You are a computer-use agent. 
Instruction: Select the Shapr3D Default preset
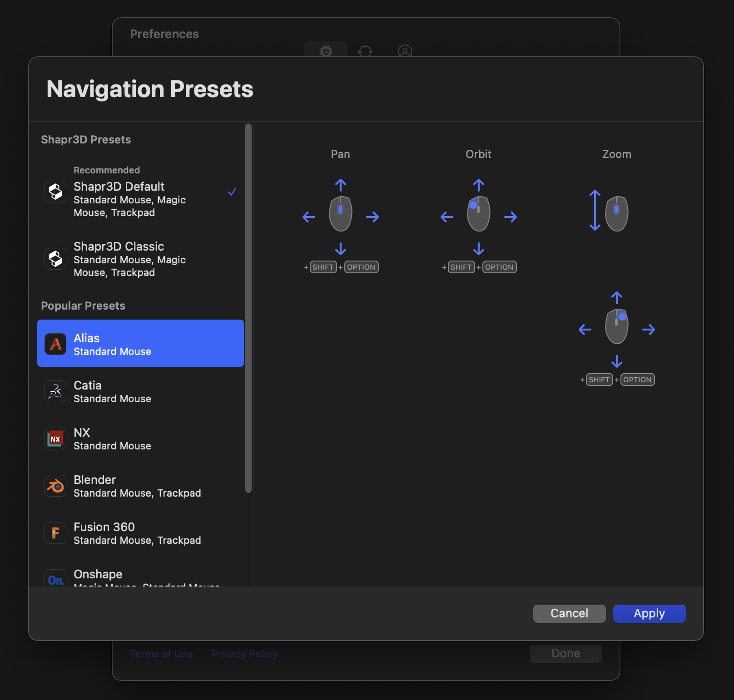click(x=141, y=192)
